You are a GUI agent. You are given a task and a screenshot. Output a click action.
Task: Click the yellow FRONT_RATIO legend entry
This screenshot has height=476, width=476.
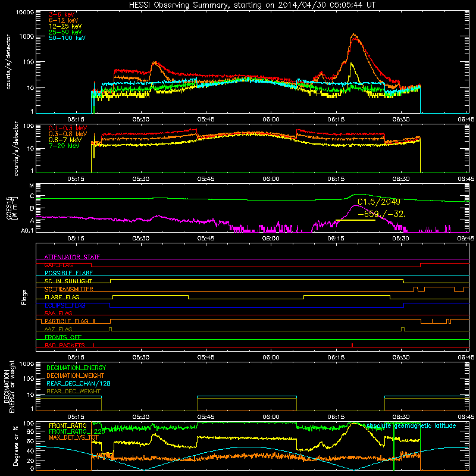point(68,425)
